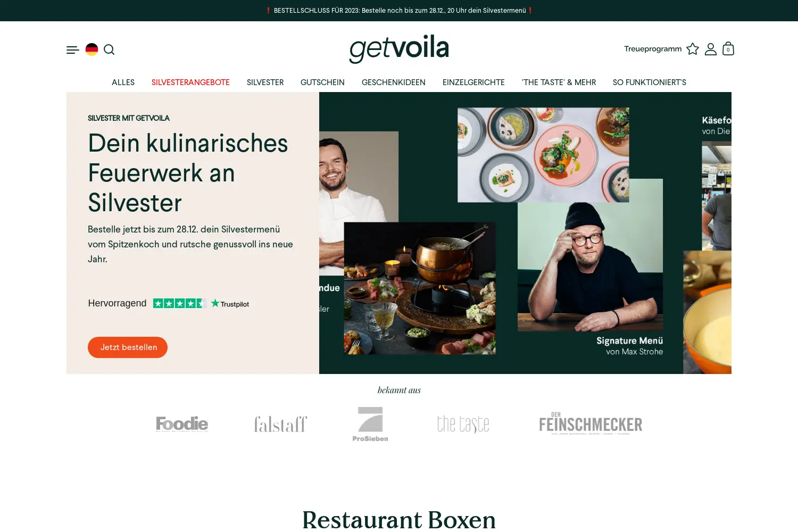Viewport: 798px width, 532px height.
Task: Open the hamburger menu icon
Action: click(x=73, y=49)
